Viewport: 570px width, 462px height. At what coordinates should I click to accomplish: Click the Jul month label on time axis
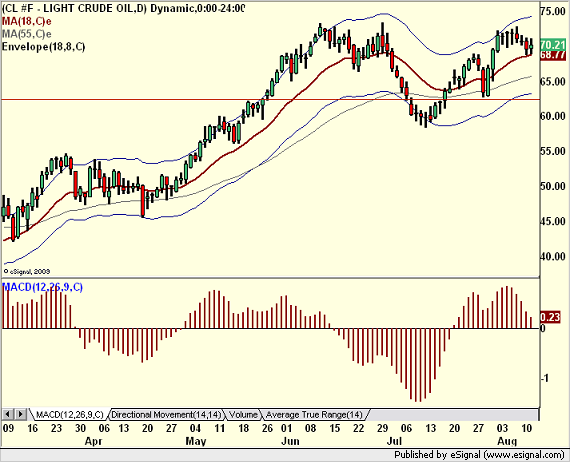[394, 441]
